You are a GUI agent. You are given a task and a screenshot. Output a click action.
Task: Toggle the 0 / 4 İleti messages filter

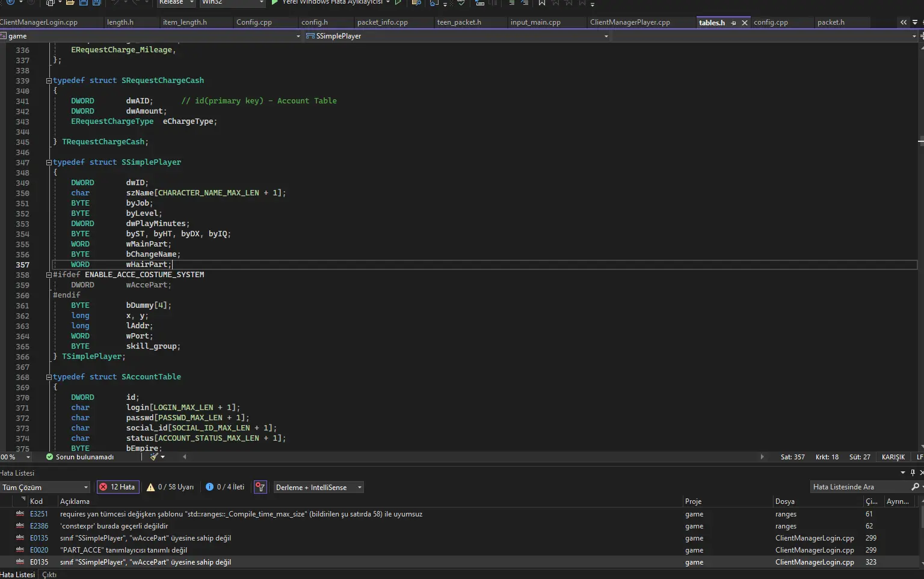(225, 487)
